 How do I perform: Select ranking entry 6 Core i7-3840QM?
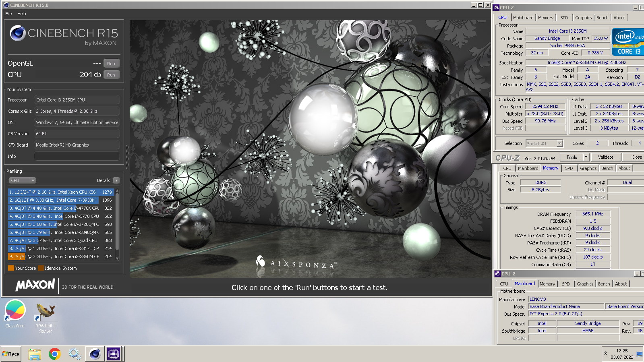(61, 232)
